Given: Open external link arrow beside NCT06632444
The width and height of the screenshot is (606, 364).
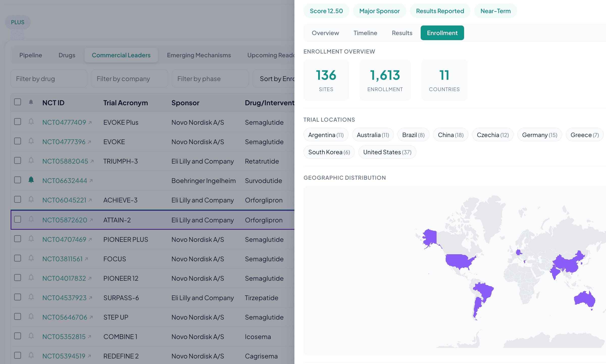Looking at the screenshot, I should [x=91, y=181].
